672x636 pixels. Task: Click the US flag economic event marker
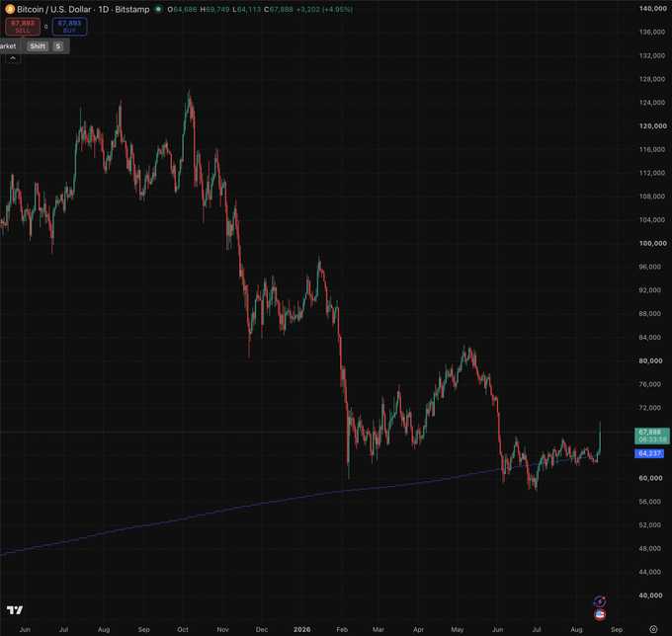pos(600,615)
